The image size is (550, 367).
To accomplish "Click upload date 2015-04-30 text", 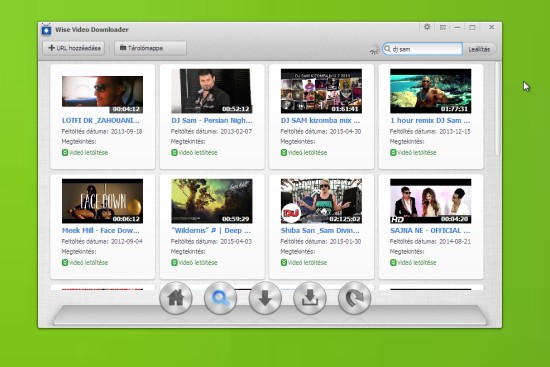I will (346, 132).
